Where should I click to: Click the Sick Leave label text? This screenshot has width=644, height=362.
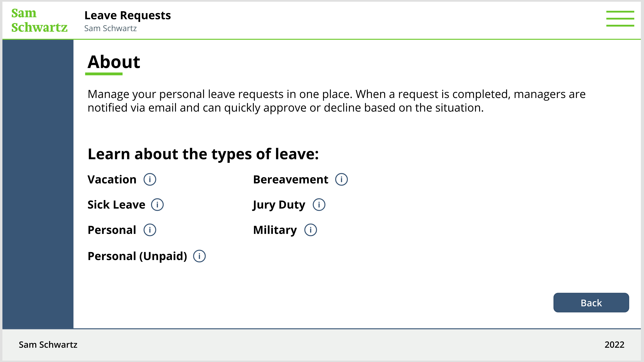click(116, 205)
